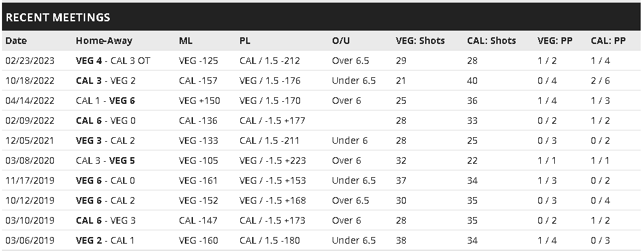The width and height of the screenshot is (644, 251).
Task: Click the PL column header
Action: (245, 41)
